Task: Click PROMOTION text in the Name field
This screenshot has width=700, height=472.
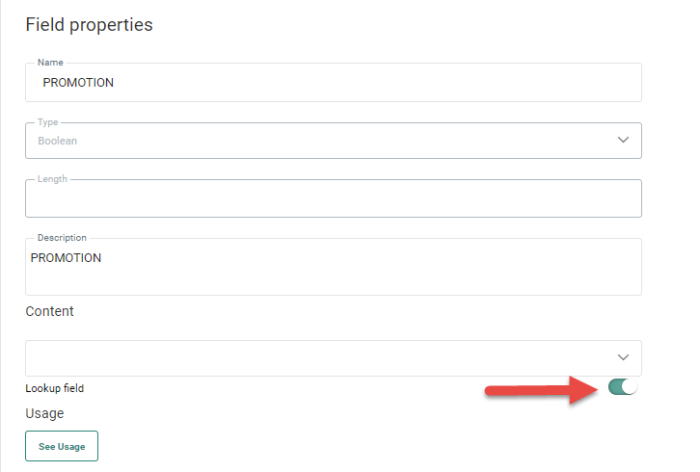Action: [78, 83]
